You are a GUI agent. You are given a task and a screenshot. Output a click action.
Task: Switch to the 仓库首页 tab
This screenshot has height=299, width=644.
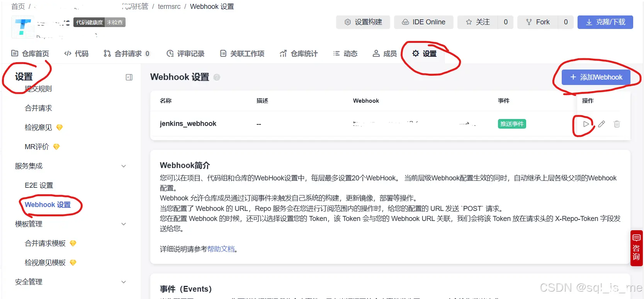click(x=30, y=54)
